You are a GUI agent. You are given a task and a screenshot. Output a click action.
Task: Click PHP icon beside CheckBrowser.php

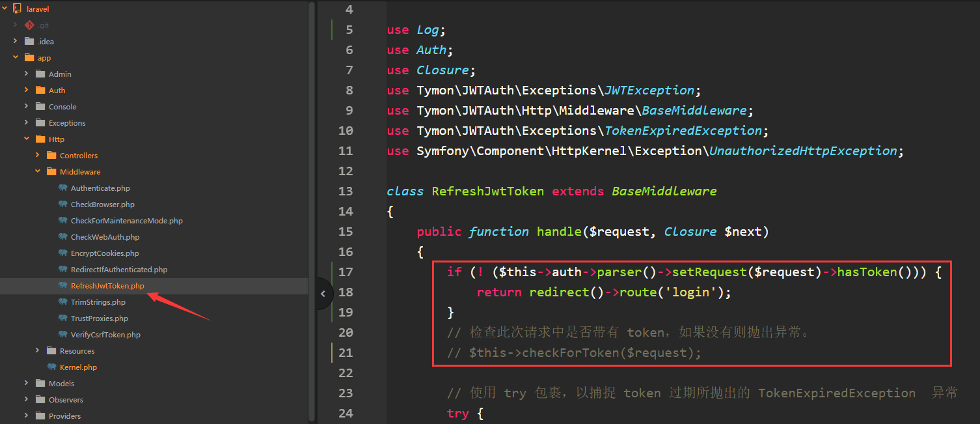62,204
